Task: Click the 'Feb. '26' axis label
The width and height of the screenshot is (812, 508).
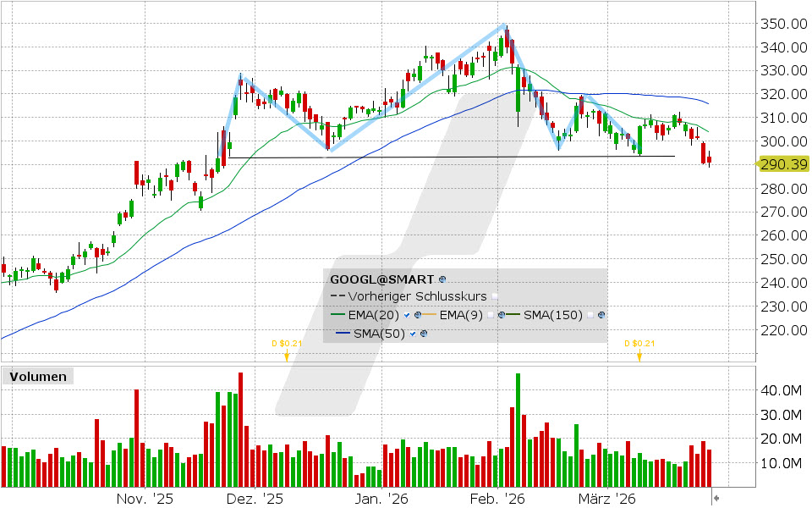Action: pos(498,500)
